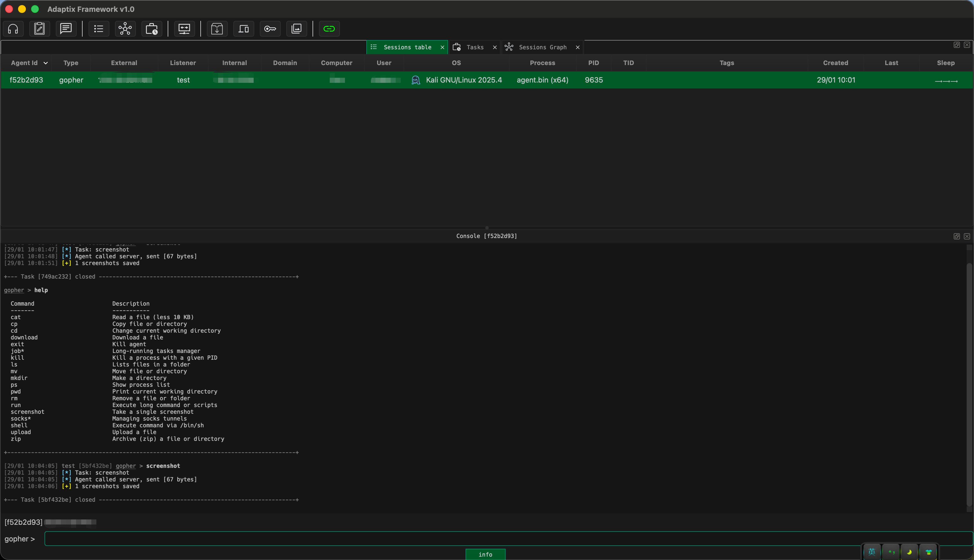Click the console vertical scrollbar
This screenshot has height=560, width=974.
(x=969, y=385)
